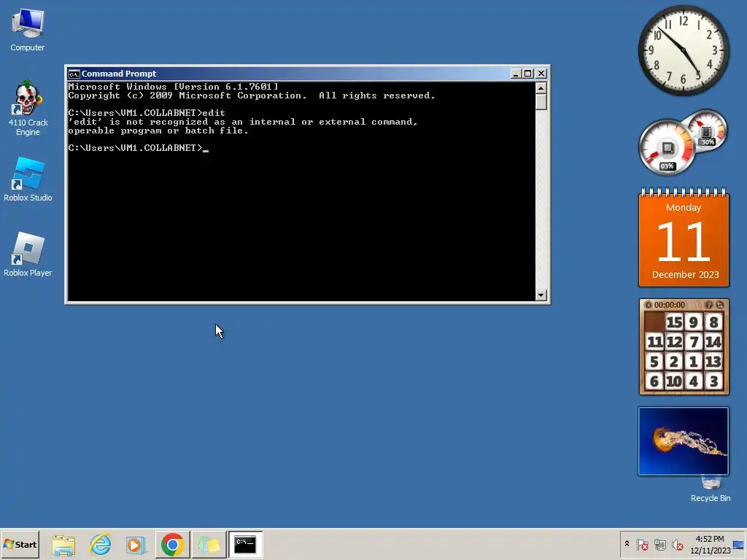Click the memory meter 30% dial

[707, 130]
